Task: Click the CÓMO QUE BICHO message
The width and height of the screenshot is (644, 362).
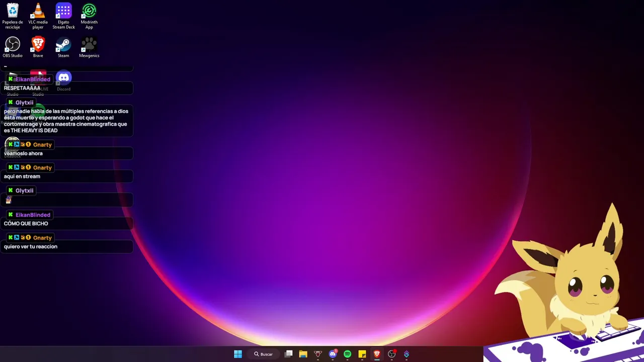Action: click(26, 223)
